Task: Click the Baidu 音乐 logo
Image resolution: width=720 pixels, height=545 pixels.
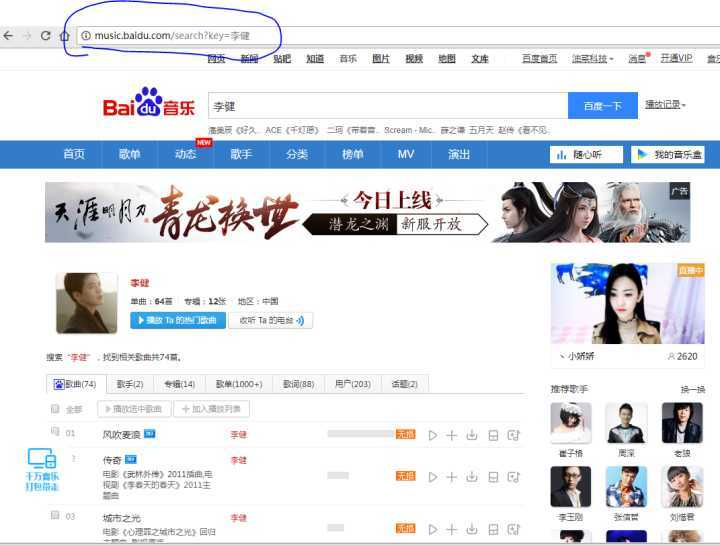Action: (x=149, y=102)
